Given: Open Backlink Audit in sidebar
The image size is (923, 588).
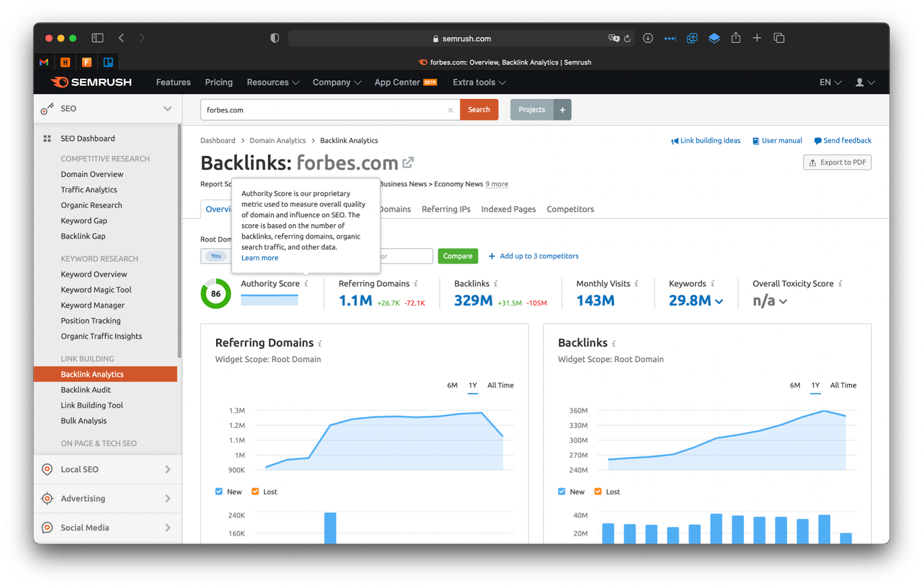Looking at the screenshot, I should pyautogui.click(x=86, y=390).
